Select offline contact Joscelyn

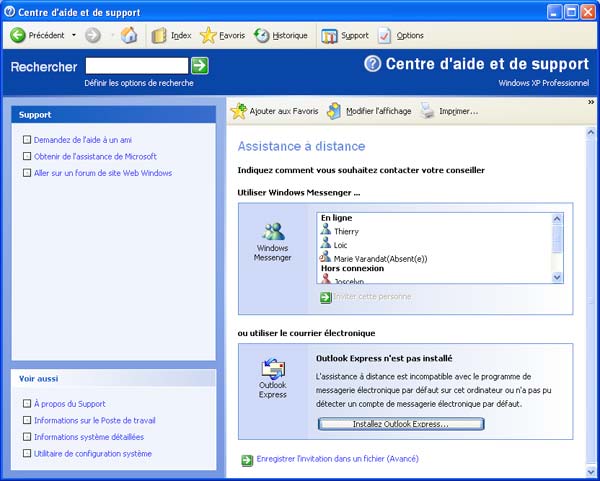point(349,281)
